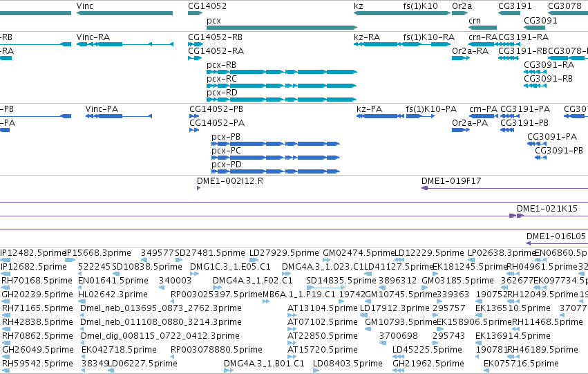Click the IP12682.5prime EST label
Image resolution: width=588 pixels, height=374 pixels.
pos(34,266)
